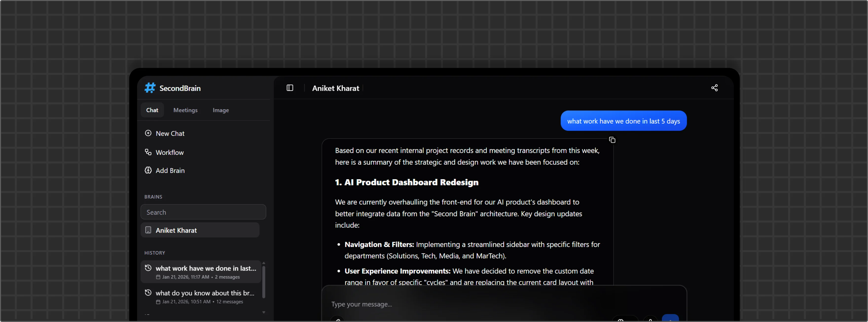
Task: Toggle the sidebar panel icon
Action: click(290, 88)
